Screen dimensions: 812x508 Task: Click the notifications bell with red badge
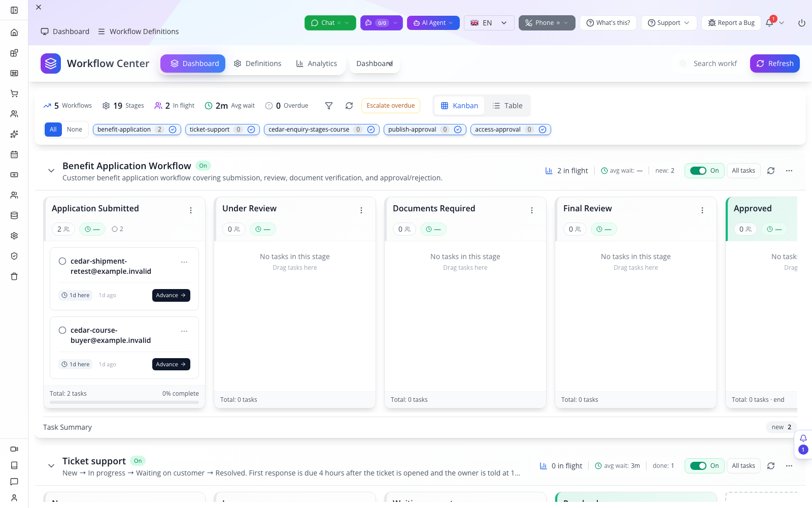point(770,22)
